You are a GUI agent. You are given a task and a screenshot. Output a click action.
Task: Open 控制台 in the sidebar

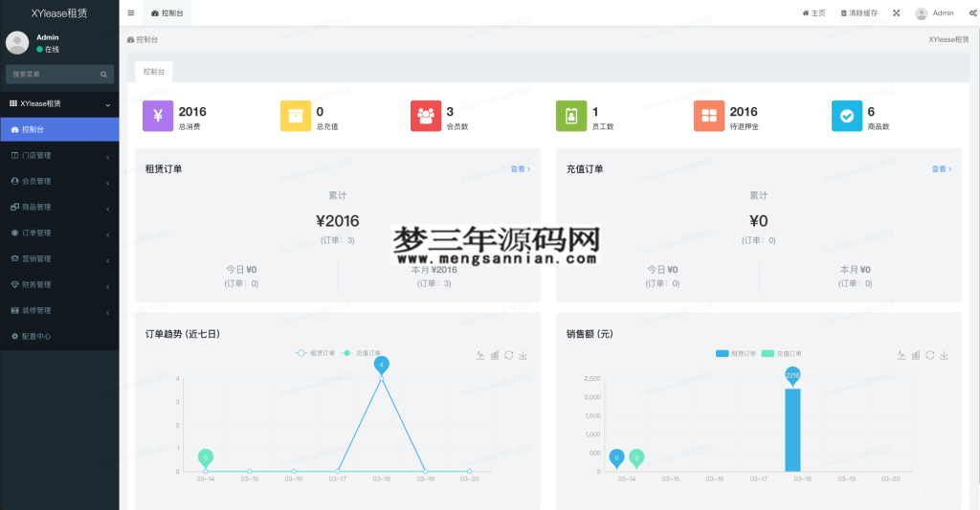point(59,129)
